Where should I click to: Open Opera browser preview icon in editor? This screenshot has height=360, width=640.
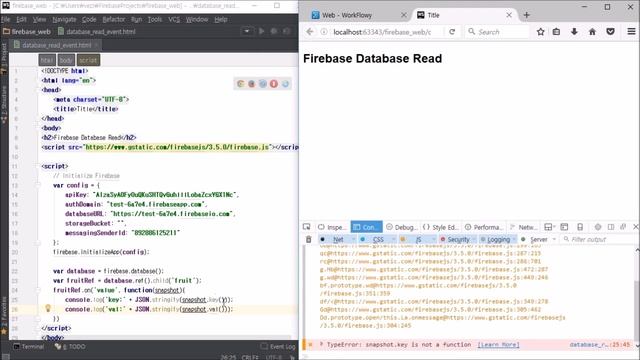tap(274, 84)
